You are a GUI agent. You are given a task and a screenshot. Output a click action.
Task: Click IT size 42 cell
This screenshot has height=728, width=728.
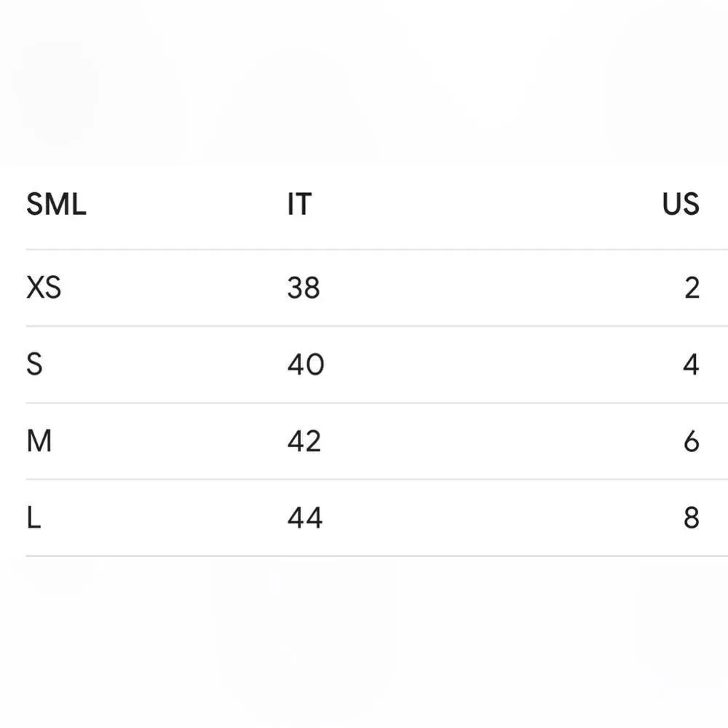[x=304, y=441]
